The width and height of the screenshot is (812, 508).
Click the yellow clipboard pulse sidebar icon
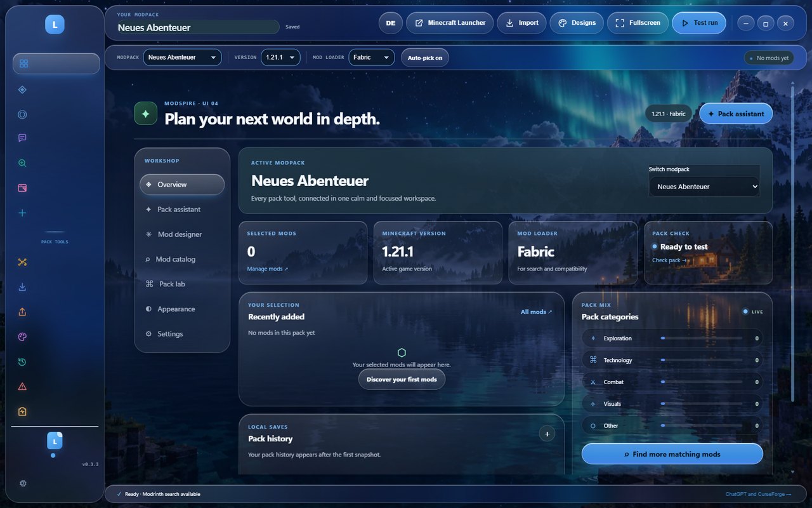click(22, 411)
